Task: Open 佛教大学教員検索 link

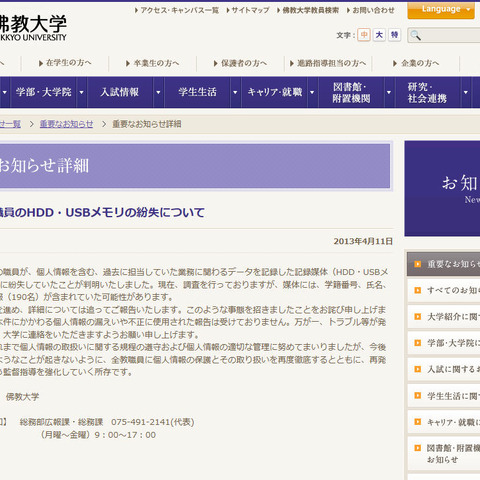Action: 308,10
